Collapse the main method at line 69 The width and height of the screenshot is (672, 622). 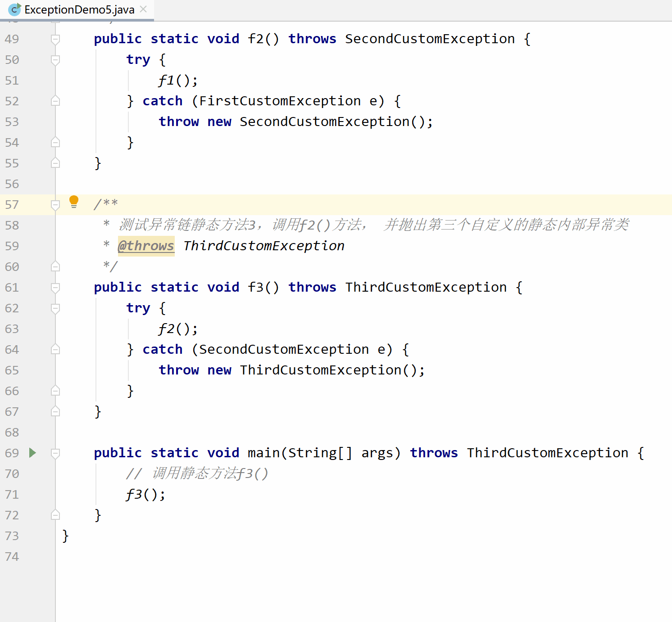tap(55, 453)
